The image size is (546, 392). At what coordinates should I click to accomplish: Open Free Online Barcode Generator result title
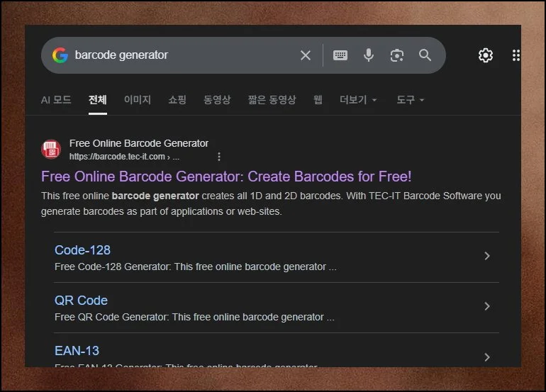pos(226,177)
